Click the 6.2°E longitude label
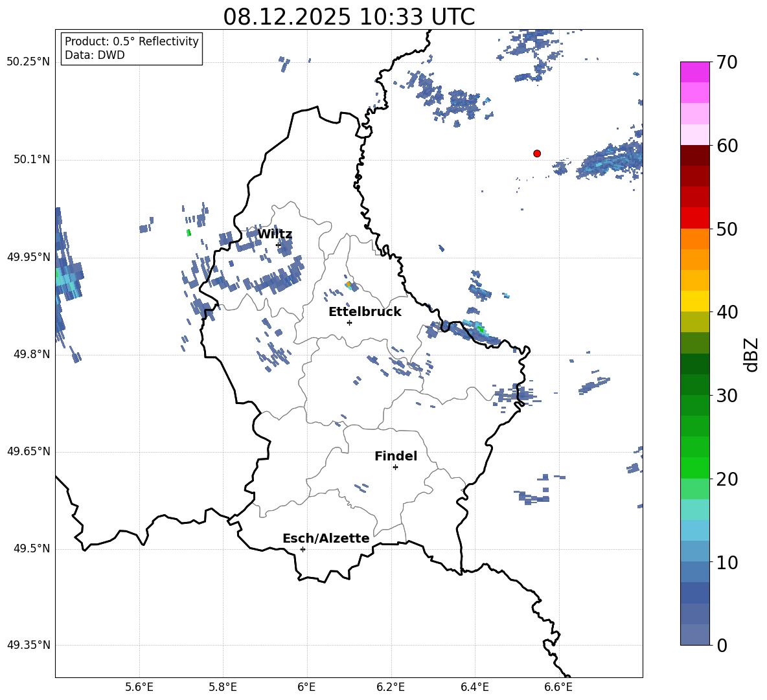Image resolution: width=767 pixels, height=700 pixels. point(391,687)
